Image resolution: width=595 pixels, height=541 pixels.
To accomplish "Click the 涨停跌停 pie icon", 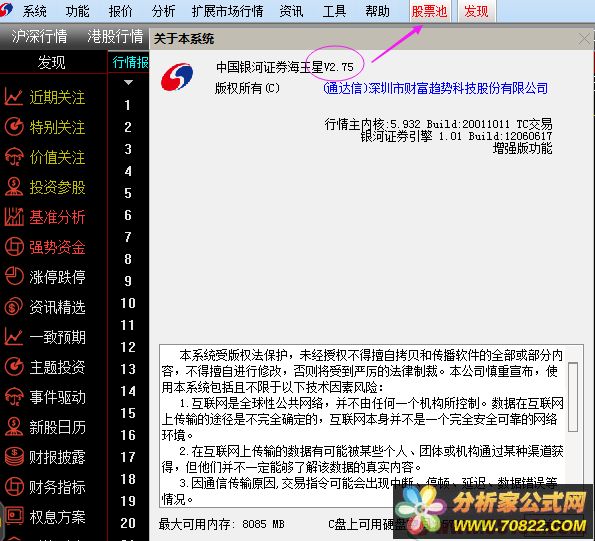I will [14, 277].
